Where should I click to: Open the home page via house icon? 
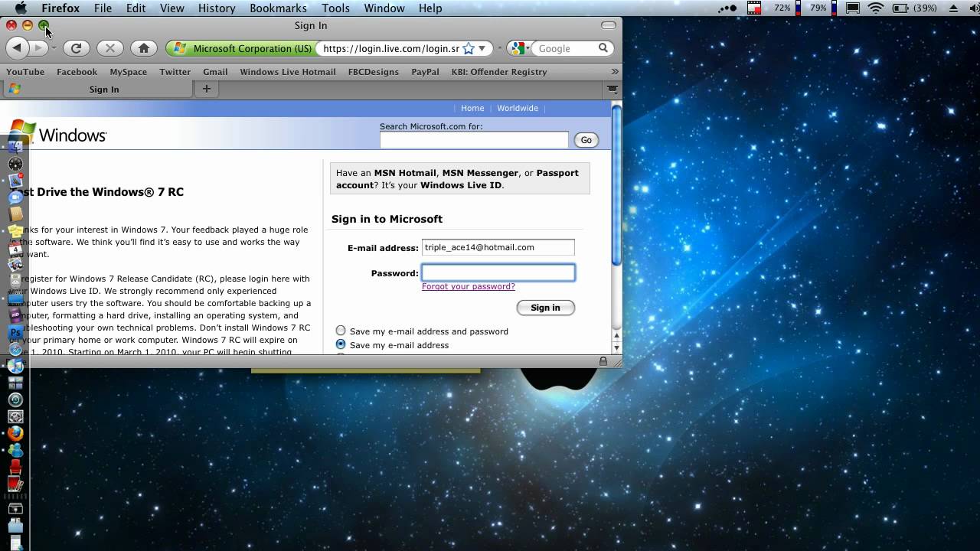pyautogui.click(x=144, y=48)
